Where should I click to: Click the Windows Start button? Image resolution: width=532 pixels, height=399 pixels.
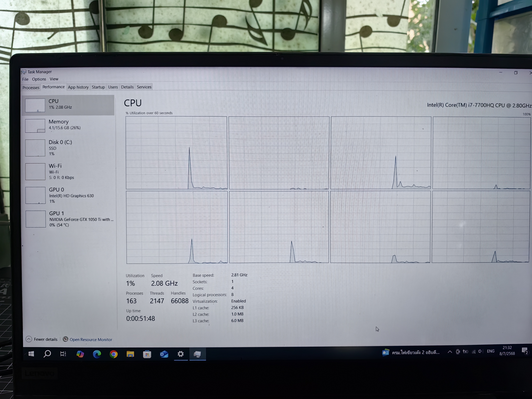click(31, 354)
